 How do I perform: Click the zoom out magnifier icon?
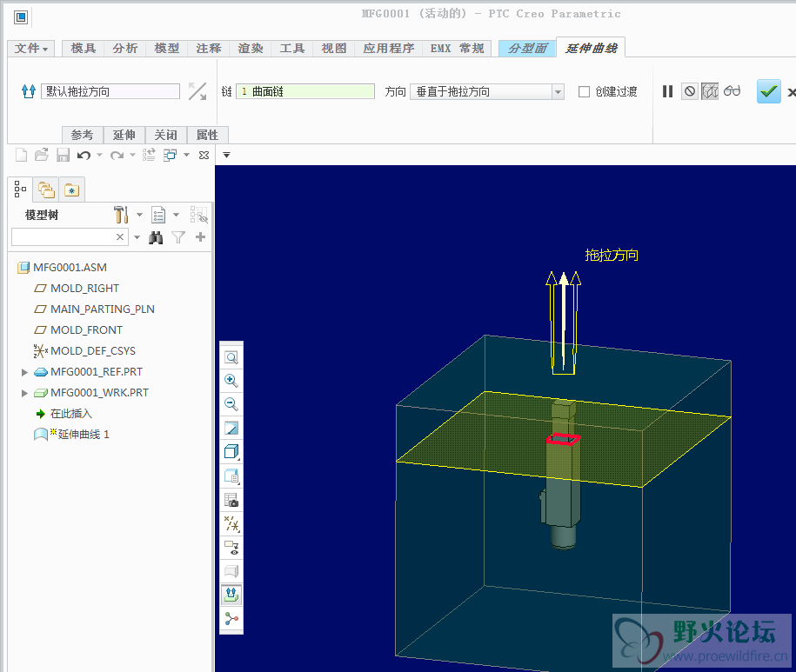click(x=231, y=404)
